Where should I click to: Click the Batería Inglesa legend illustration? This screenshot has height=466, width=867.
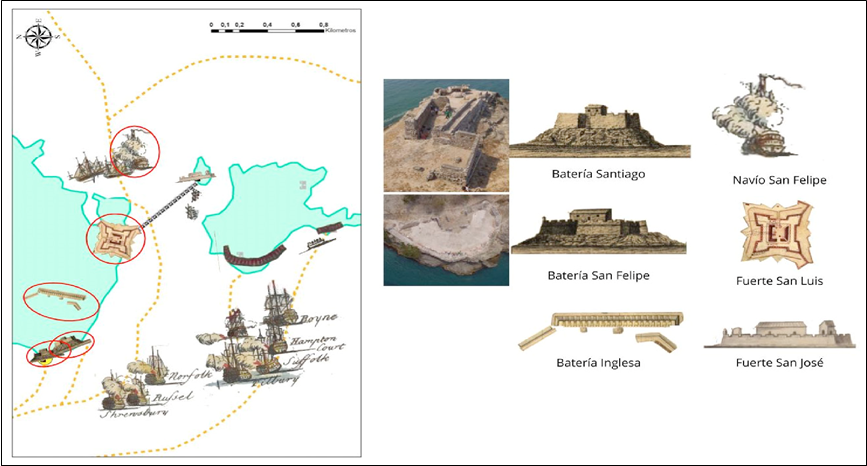tap(598, 328)
